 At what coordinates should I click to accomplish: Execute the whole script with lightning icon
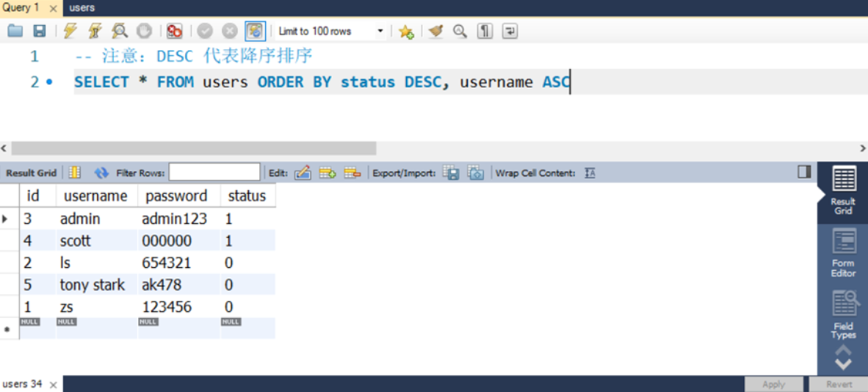70,31
